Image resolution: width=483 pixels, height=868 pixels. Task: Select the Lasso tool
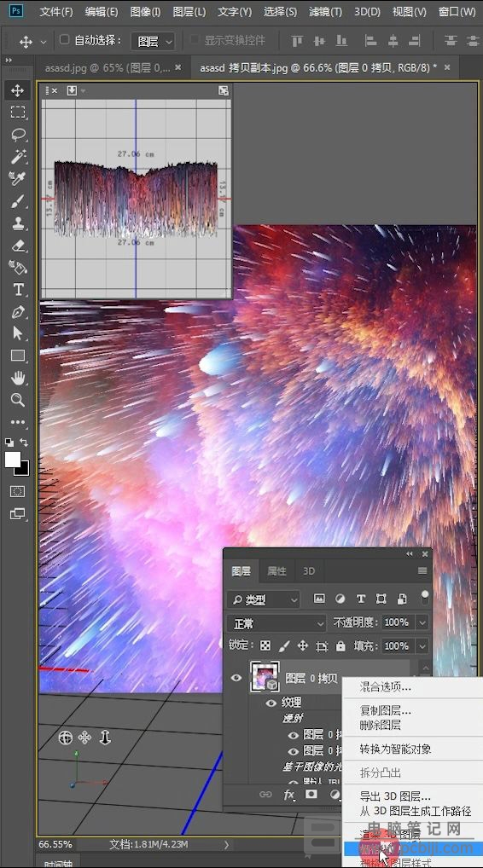point(18,135)
